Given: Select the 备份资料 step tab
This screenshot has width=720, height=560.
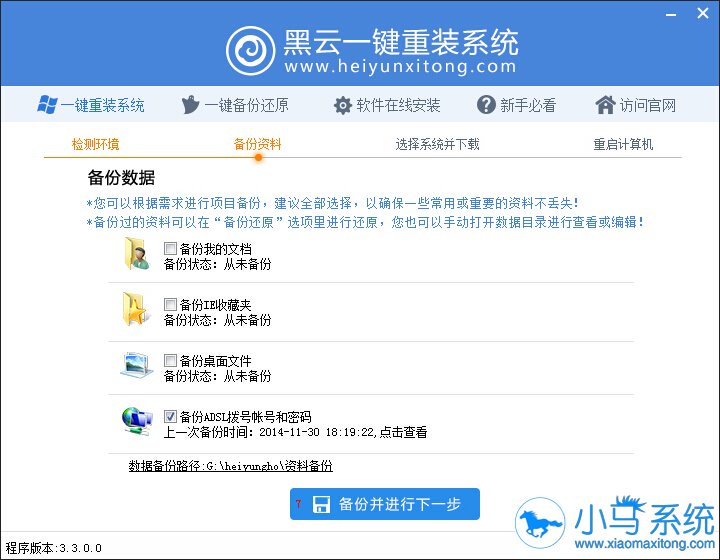Looking at the screenshot, I should (257, 144).
